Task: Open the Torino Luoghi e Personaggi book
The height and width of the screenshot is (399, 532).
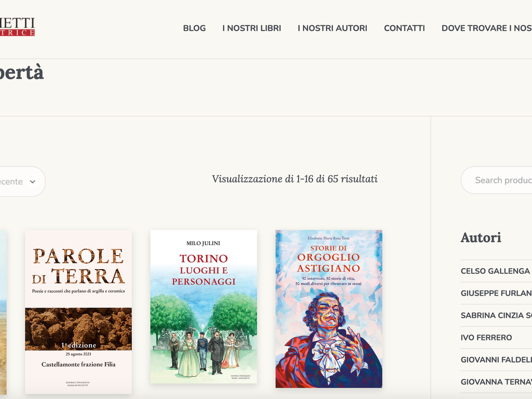Action: point(204,307)
